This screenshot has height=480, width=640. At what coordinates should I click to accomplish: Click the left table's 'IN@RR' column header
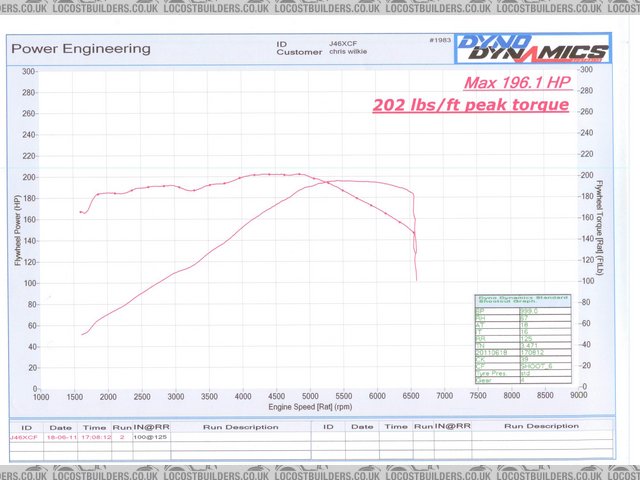tap(151, 427)
